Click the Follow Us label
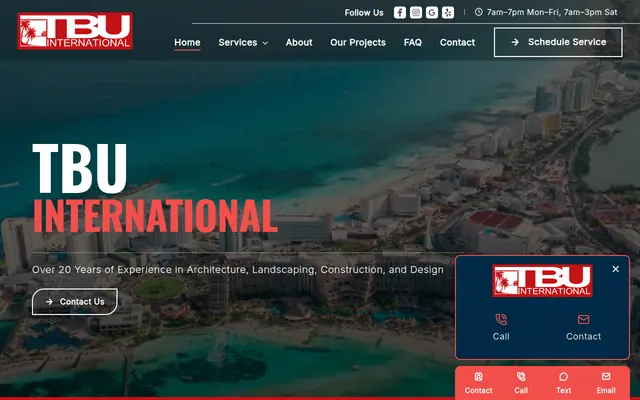Viewport: 640px width, 400px height. pos(364,13)
